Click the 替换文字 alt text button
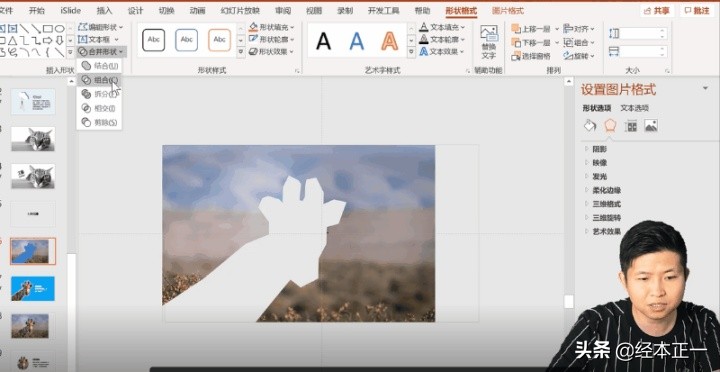720x372 pixels. coord(489,42)
